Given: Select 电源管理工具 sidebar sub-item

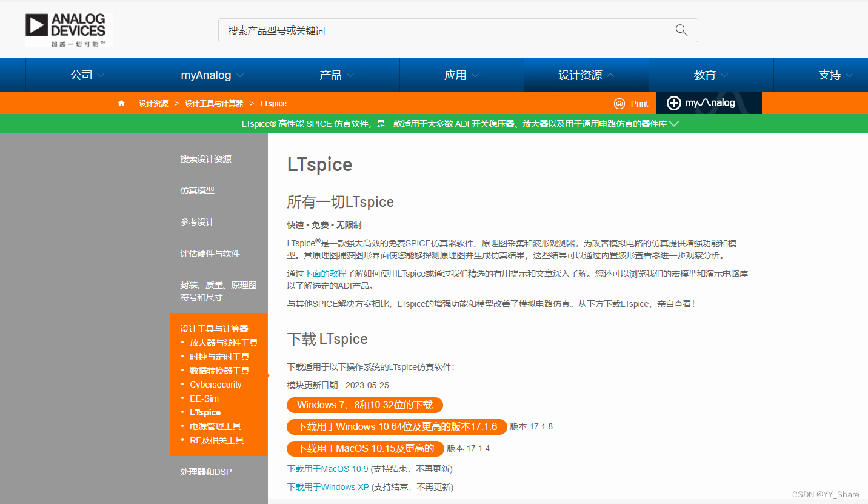Looking at the screenshot, I should [215, 426].
